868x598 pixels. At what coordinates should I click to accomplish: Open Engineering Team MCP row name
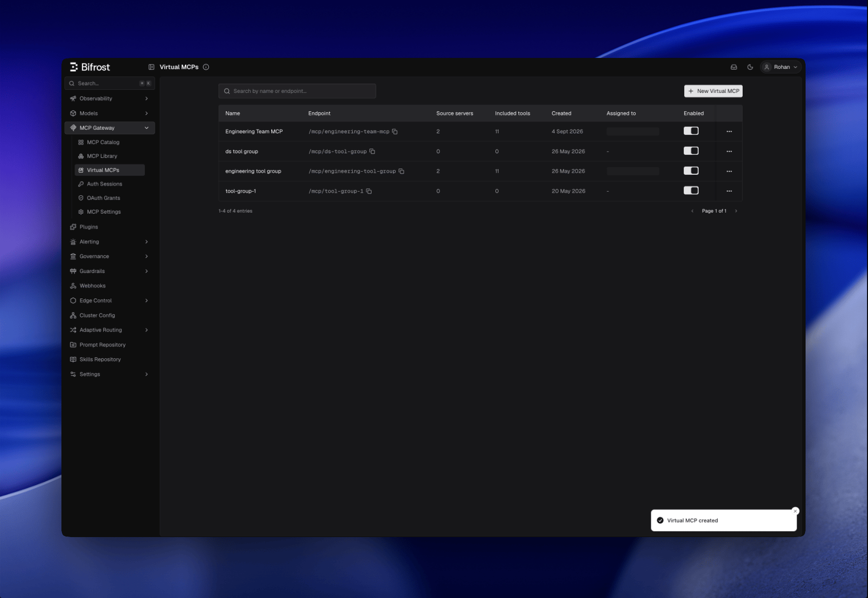pos(254,131)
